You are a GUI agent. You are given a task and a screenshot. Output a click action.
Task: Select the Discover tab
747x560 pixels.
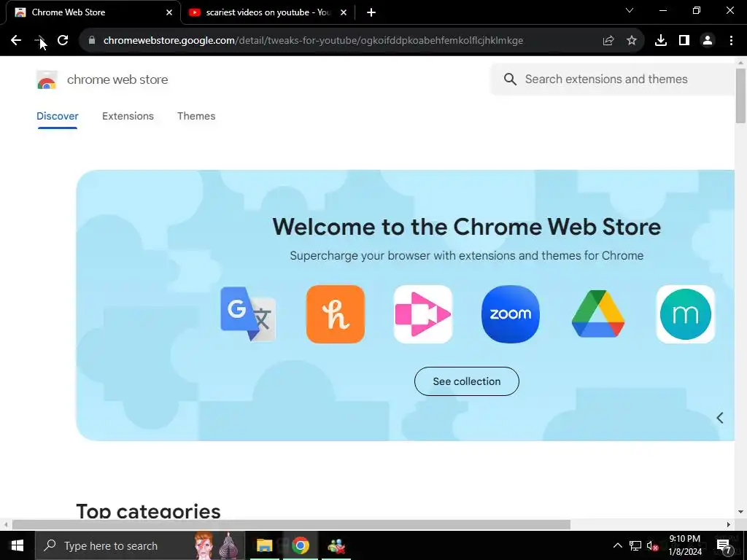tap(57, 116)
